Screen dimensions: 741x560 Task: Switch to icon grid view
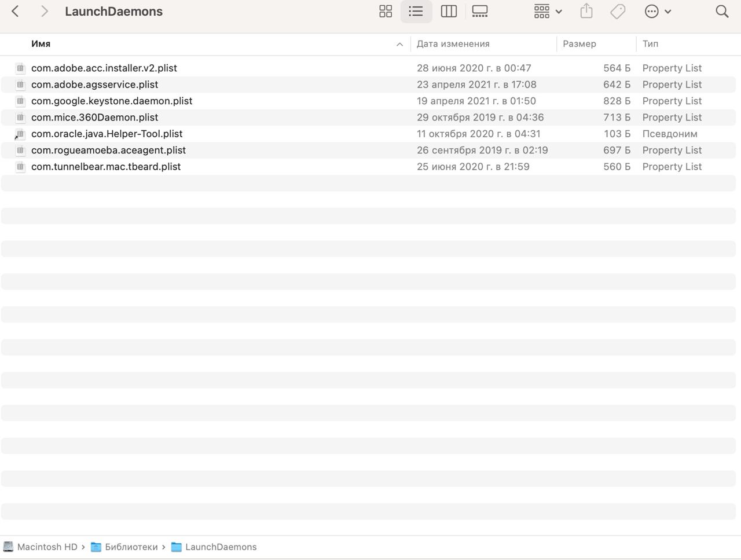386,11
